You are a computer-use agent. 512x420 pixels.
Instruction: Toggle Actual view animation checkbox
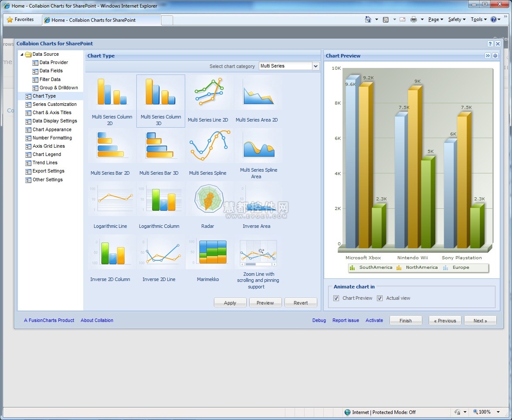point(380,298)
